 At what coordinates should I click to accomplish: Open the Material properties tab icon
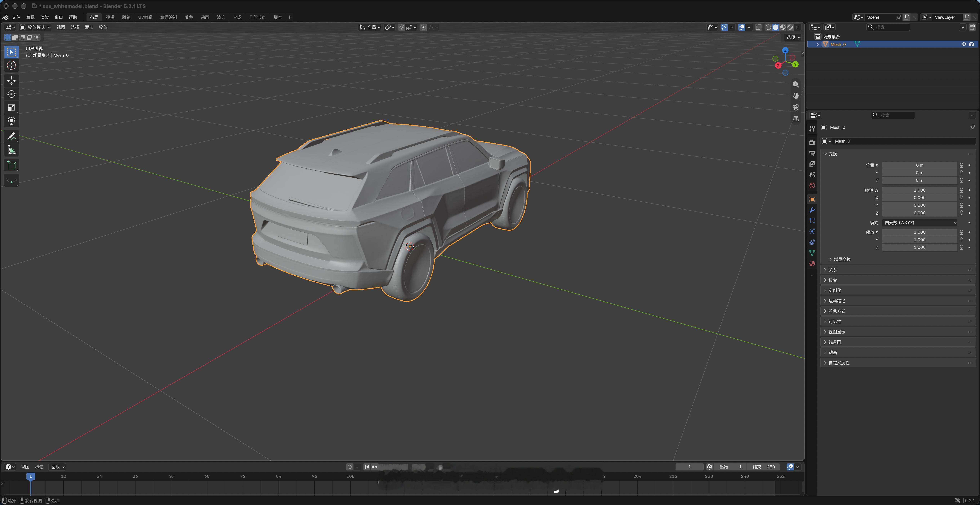coord(812,263)
